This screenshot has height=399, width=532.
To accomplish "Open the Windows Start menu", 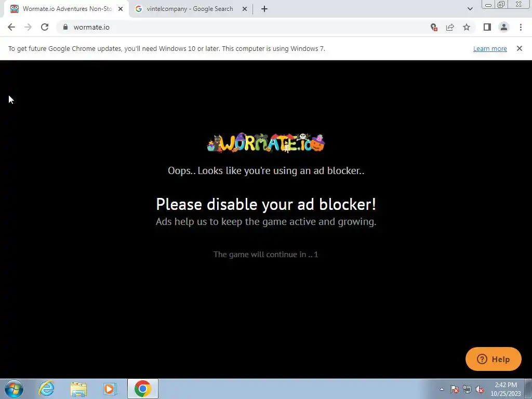I will pos(14,389).
